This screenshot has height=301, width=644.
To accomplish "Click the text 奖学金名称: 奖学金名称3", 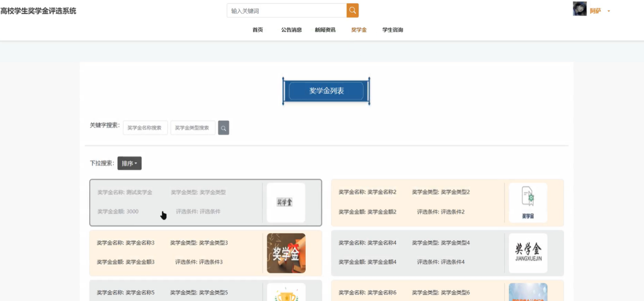I will (x=126, y=243).
